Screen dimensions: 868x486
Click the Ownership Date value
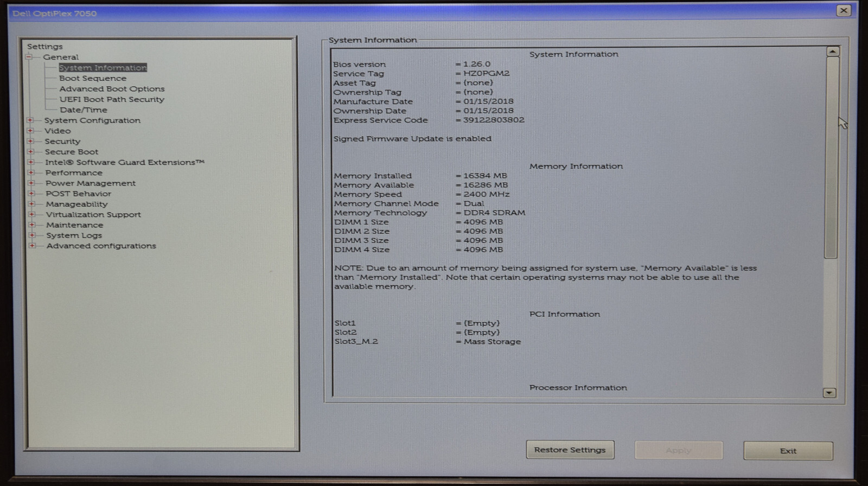(x=488, y=111)
